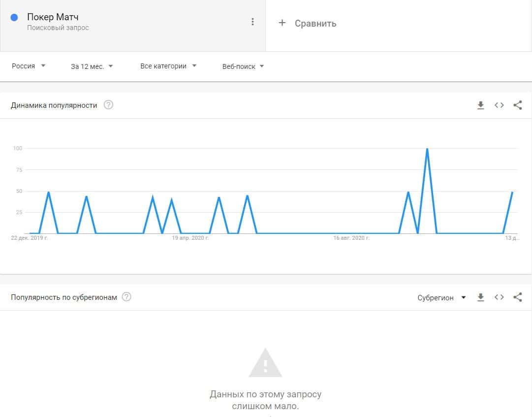
Task: Open embed code for the subregions section
Action: (x=499, y=297)
